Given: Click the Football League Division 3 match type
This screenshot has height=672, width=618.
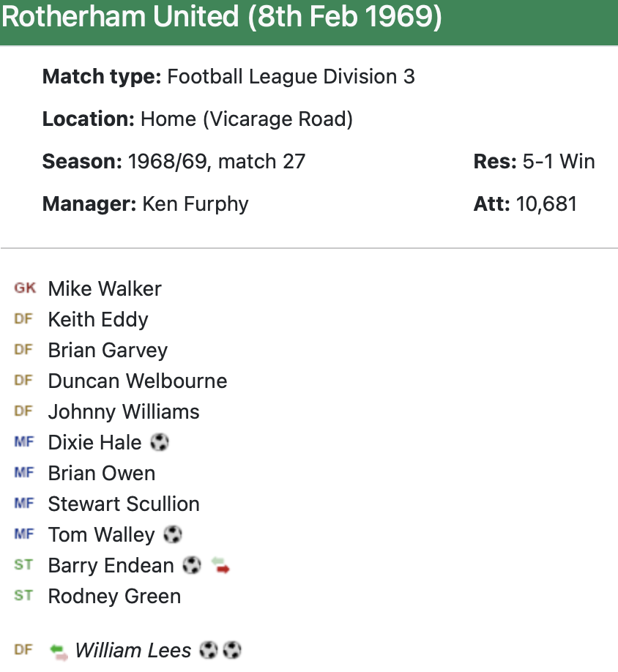Looking at the screenshot, I should 291,76.
